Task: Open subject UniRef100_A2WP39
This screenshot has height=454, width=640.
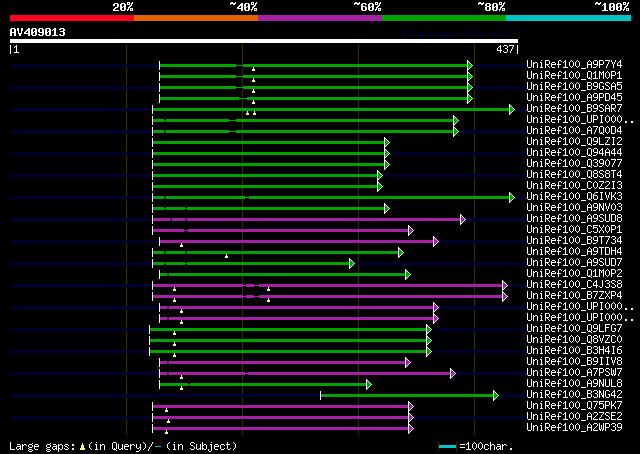Action: (574, 427)
